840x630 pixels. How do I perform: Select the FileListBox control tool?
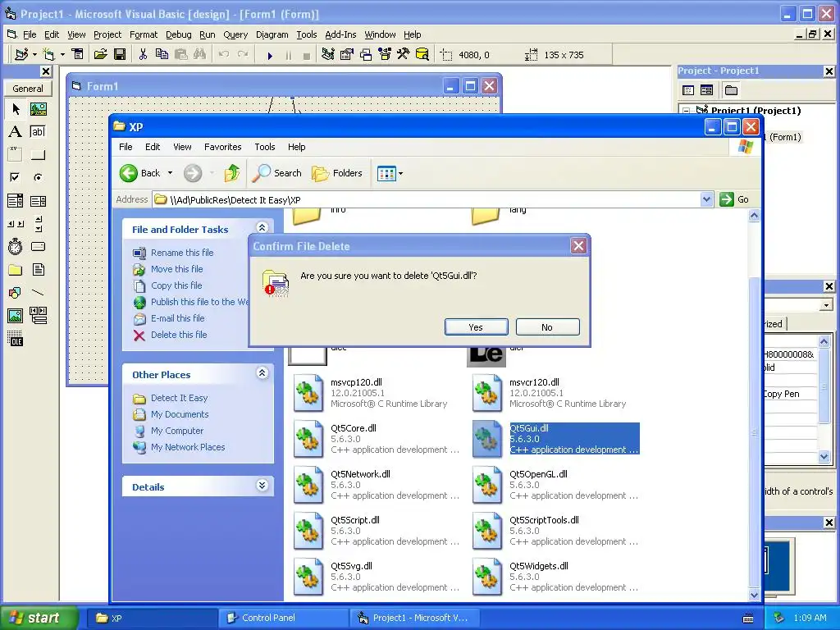click(x=38, y=269)
